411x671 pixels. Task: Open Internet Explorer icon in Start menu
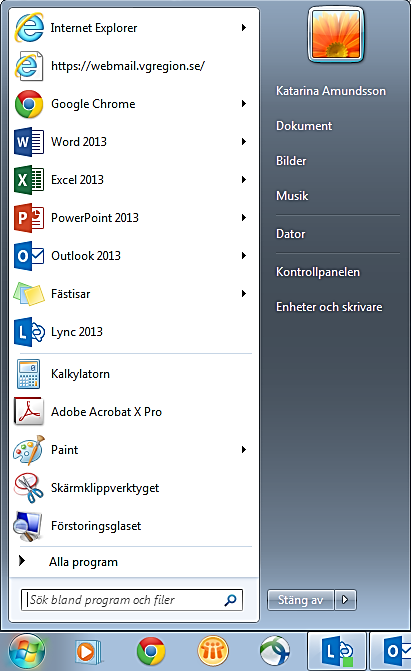(x=29, y=28)
